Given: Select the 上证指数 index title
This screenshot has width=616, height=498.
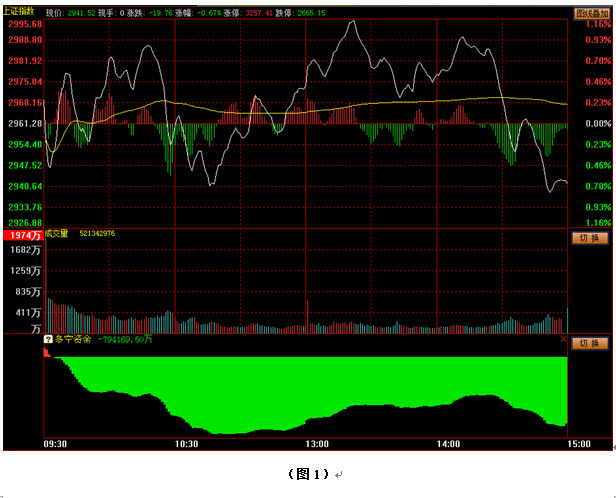Looking at the screenshot, I should pyautogui.click(x=19, y=11).
